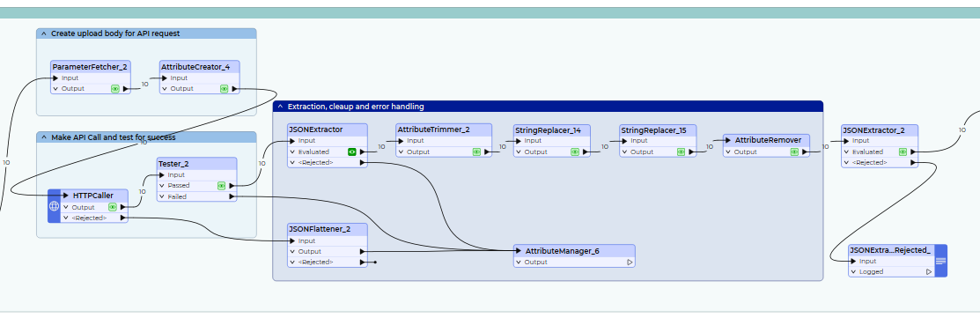Image resolution: width=980 pixels, height=318 pixels.
Task: Select the Tester_2 transformer title
Action: (173, 164)
